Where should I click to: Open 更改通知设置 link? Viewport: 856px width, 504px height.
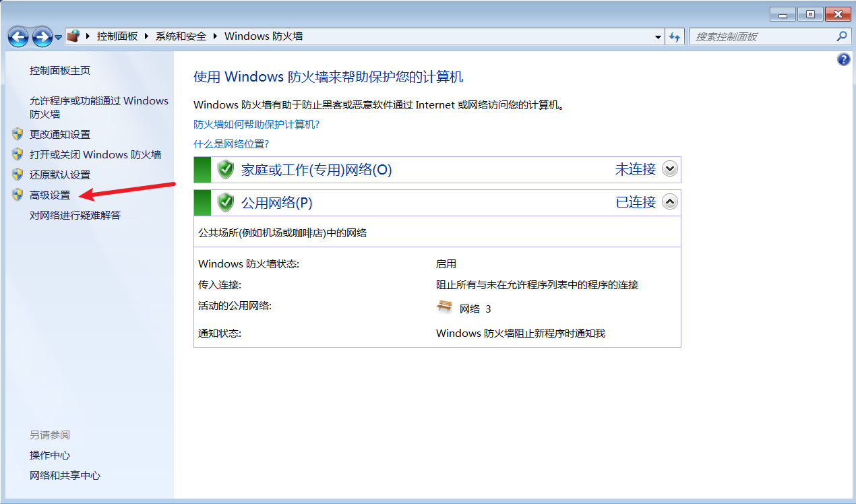[x=60, y=134]
